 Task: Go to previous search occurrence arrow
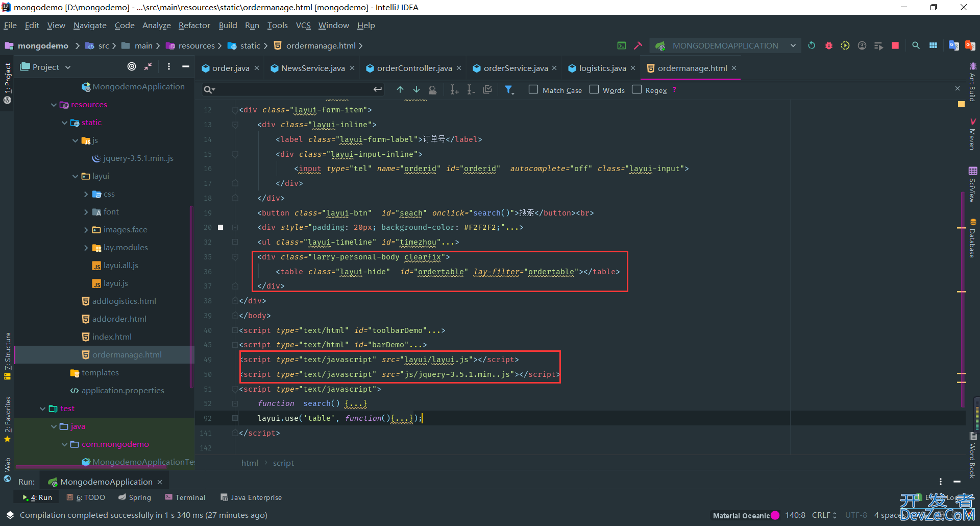[x=400, y=90]
